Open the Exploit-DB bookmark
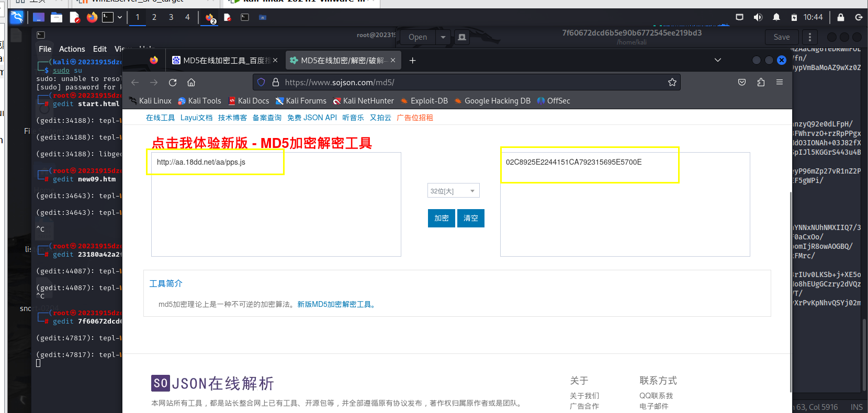 coord(424,101)
